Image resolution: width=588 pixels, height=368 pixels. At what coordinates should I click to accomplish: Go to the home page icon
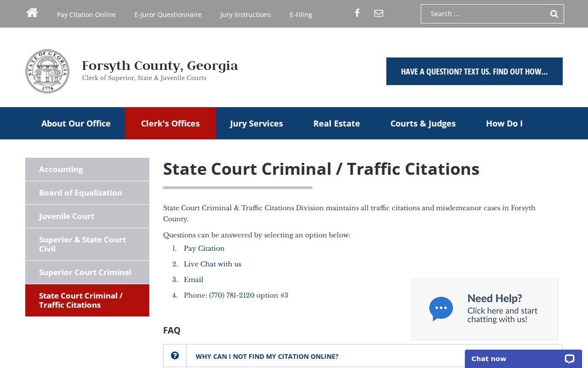tap(32, 13)
